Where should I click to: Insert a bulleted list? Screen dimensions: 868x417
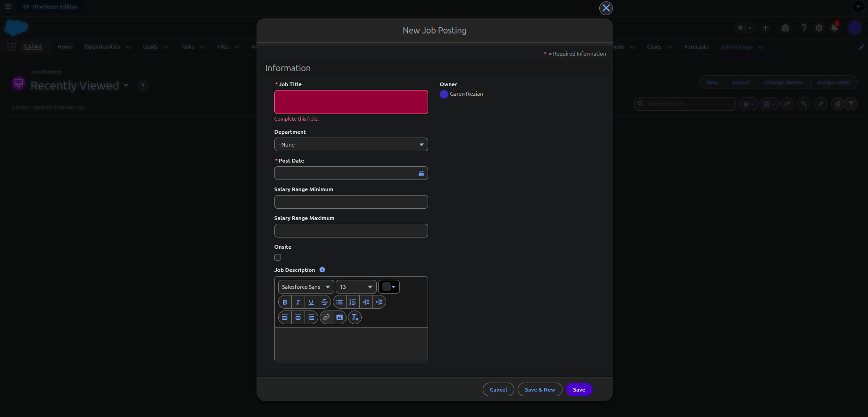pyautogui.click(x=339, y=302)
